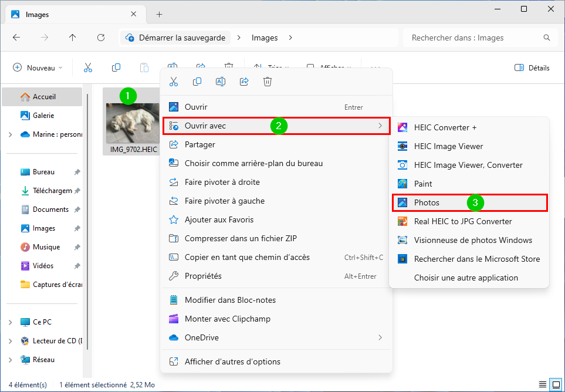Expand the Ce PC tree node
Image resolution: width=565 pixels, height=392 pixels.
click(x=11, y=322)
